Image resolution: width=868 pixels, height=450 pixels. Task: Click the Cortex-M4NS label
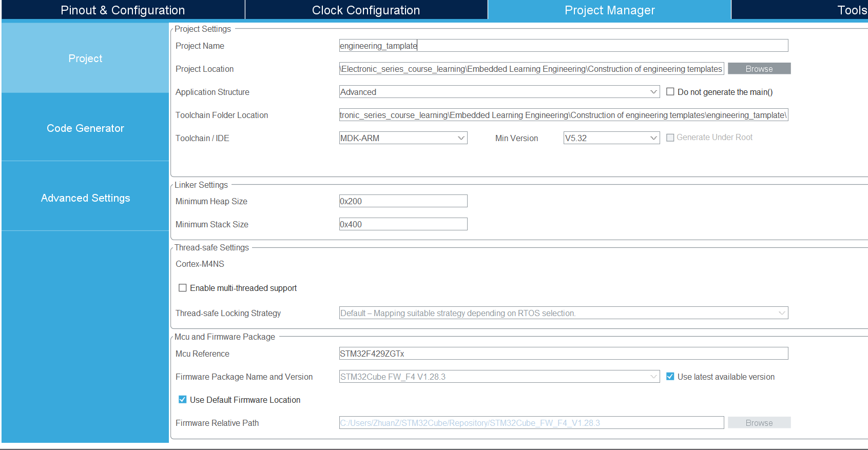pyautogui.click(x=200, y=264)
